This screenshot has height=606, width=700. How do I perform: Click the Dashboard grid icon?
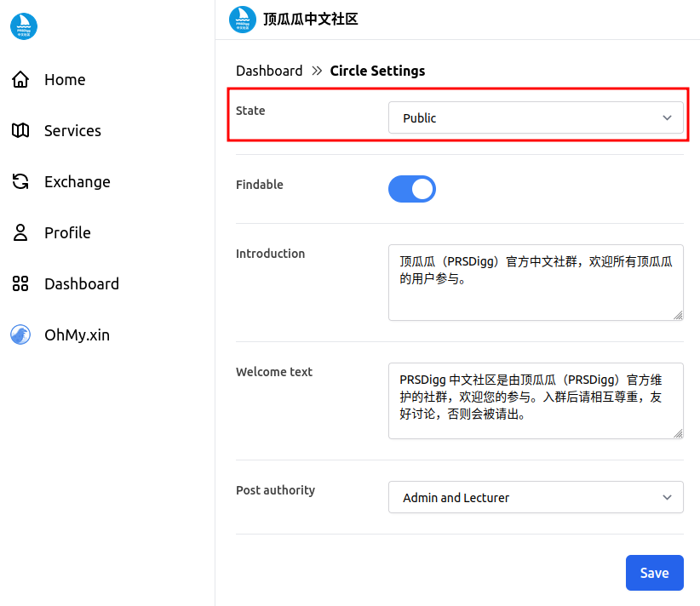pos(20,284)
